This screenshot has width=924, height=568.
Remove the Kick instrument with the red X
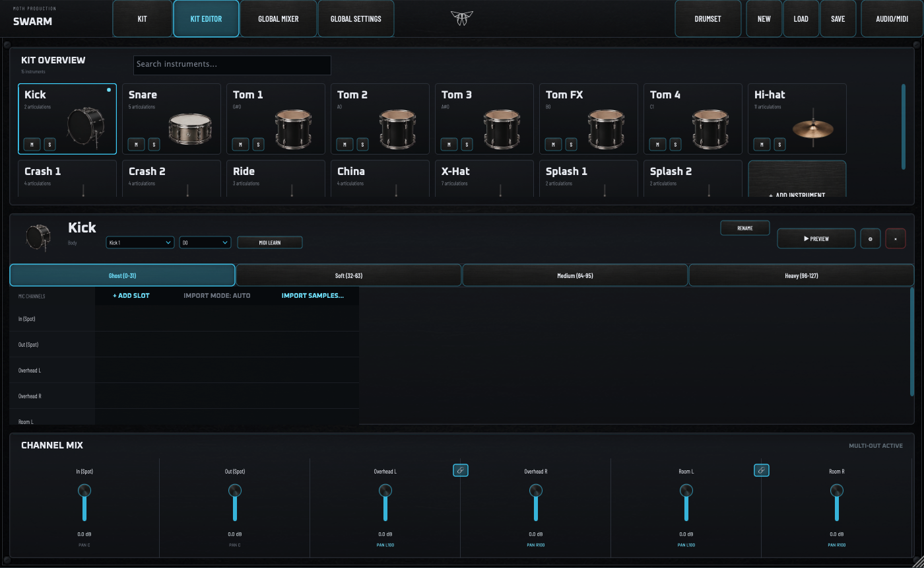pyautogui.click(x=896, y=238)
